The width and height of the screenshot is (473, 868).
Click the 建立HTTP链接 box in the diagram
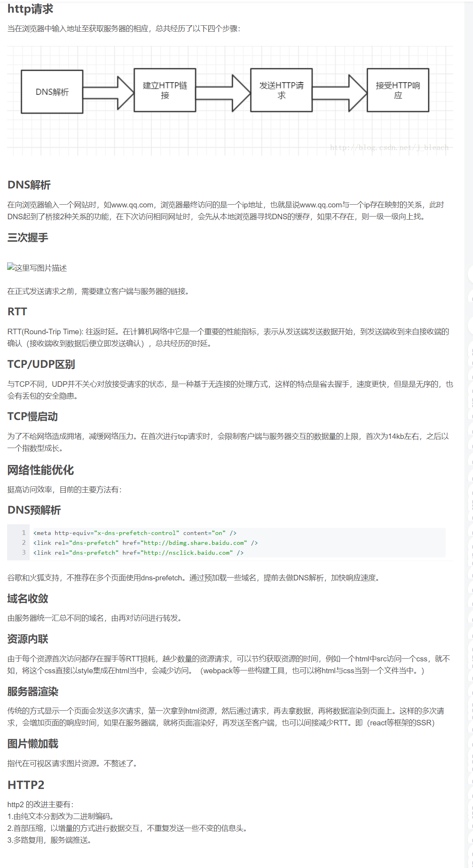click(x=165, y=90)
